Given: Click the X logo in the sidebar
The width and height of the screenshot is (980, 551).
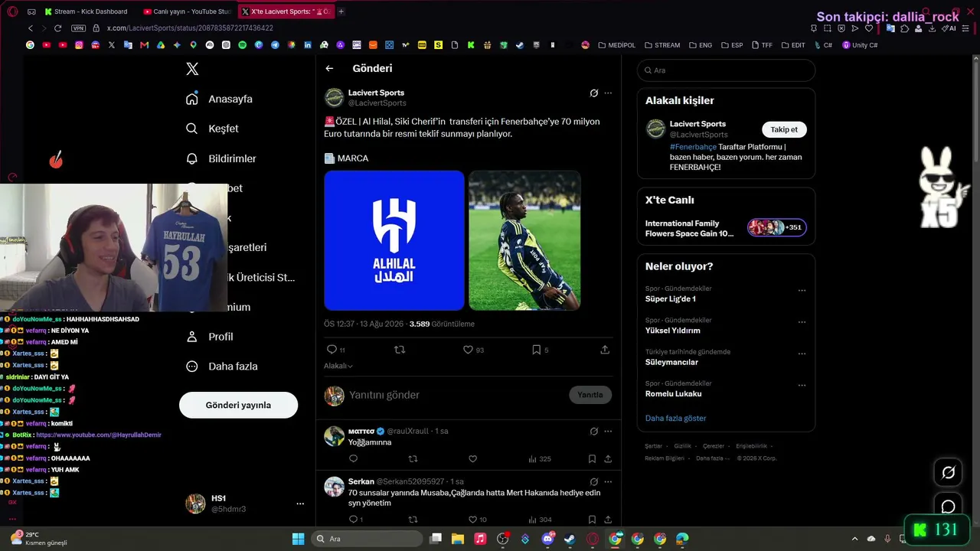Looking at the screenshot, I should click(x=192, y=69).
